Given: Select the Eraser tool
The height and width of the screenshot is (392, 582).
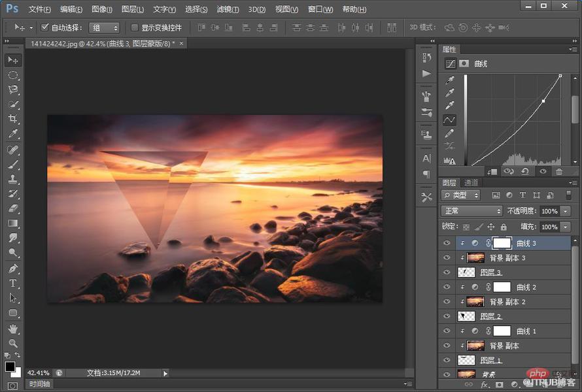Looking at the screenshot, I should [12, 208].
